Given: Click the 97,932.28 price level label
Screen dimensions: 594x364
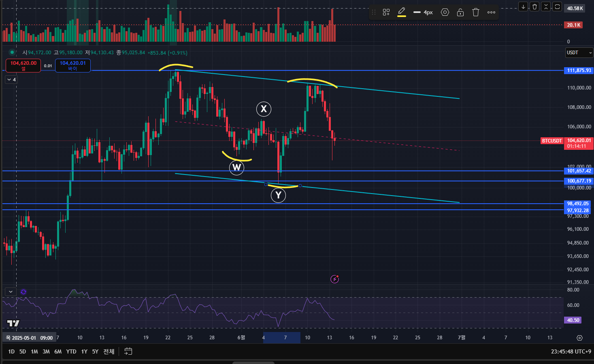Looking at the screenshot, I should tap(579, 210).
